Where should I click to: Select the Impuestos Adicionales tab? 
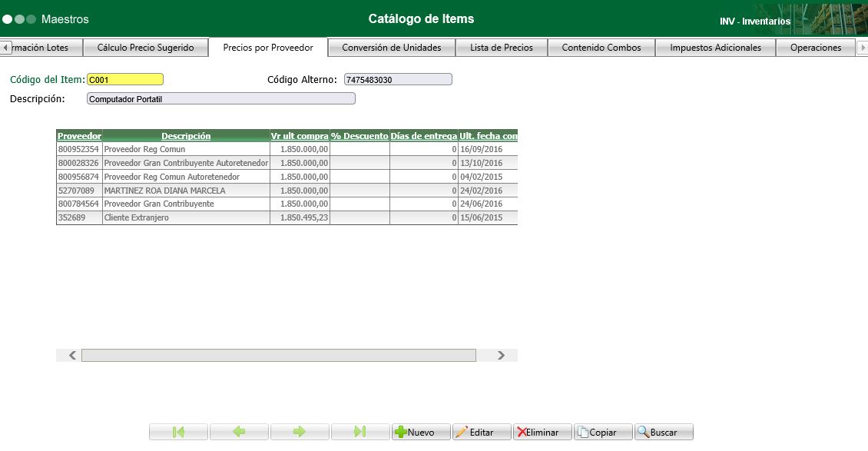point(714,47)
